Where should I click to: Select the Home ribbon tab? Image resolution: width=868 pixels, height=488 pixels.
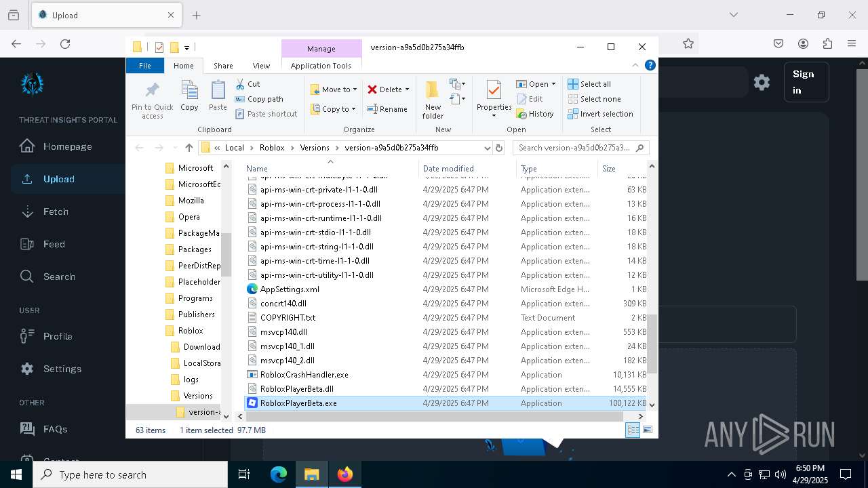tap(183, 66)
